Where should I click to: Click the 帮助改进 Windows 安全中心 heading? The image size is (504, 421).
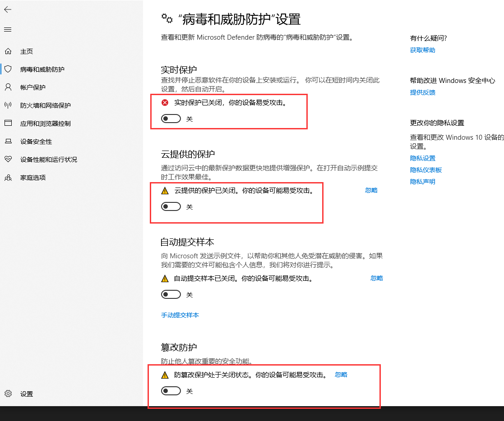453,81
